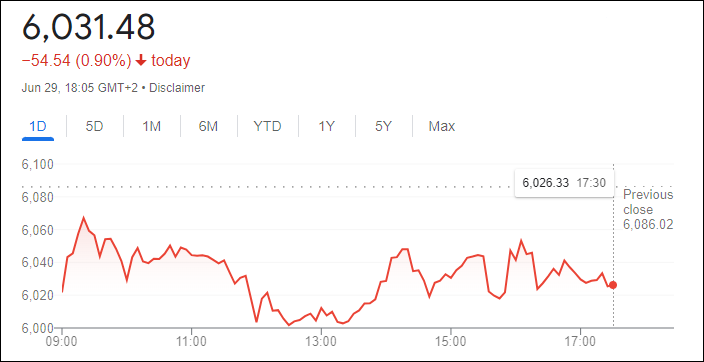Viewport: 704px width, 362px height.
Task: Show the 6M chart view
Action: pos(208,127)
